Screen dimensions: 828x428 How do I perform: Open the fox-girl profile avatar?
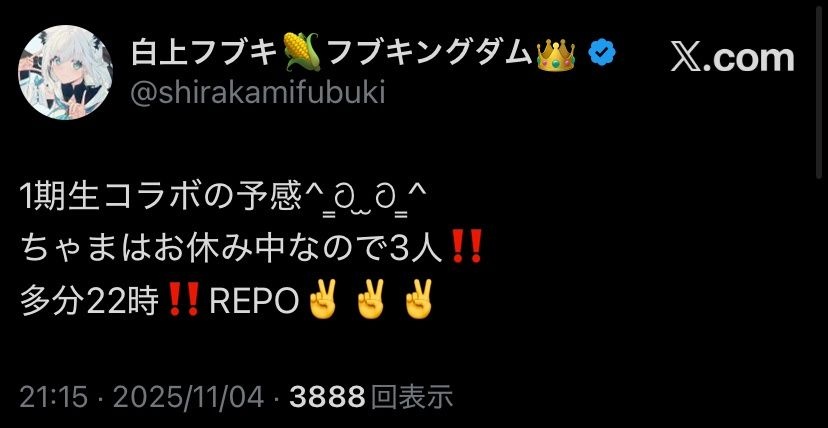pyautogui.click(x=65, y=72)
